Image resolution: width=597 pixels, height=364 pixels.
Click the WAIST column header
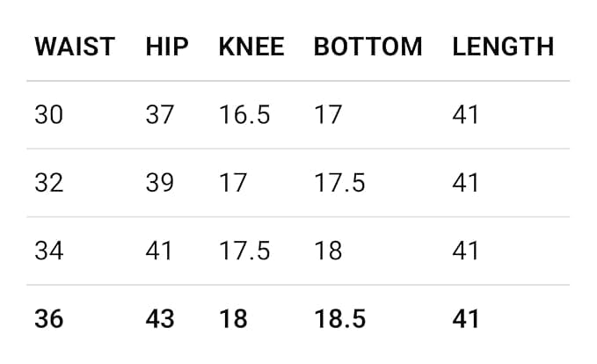(x=75, y=47)
